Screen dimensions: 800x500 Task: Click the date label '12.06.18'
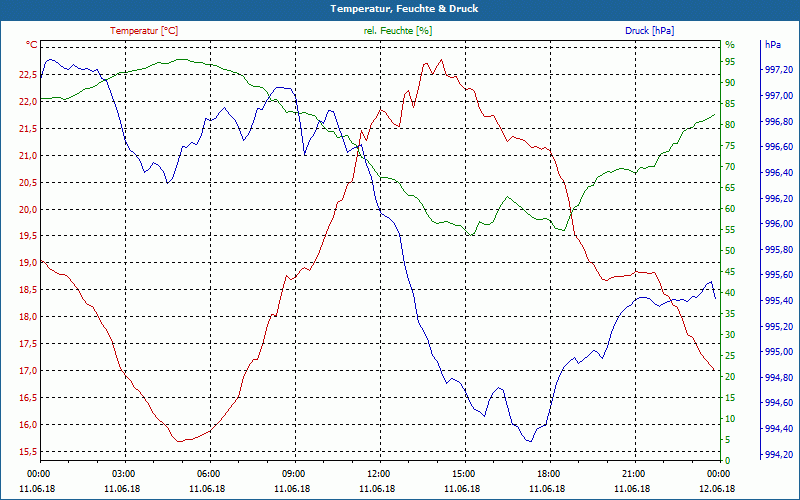[718, 489]
